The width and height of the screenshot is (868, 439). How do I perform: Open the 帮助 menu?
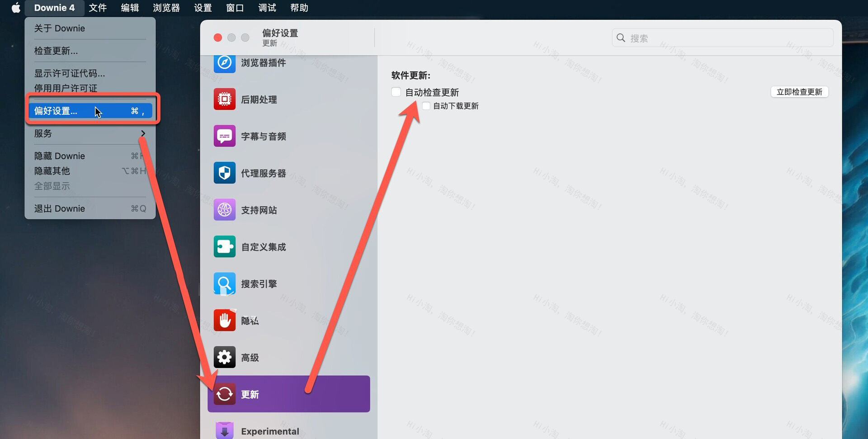click(299, 8)
